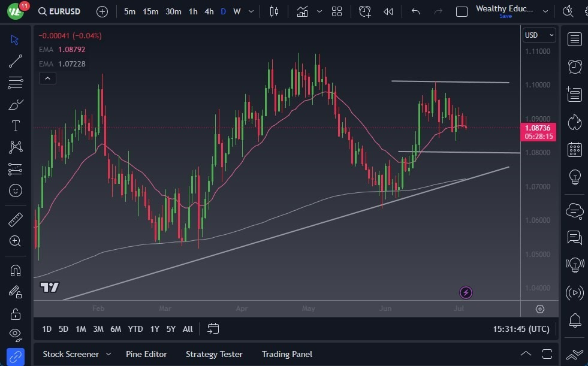
Task: Click the Save link under the layout name
Action: 505,16
